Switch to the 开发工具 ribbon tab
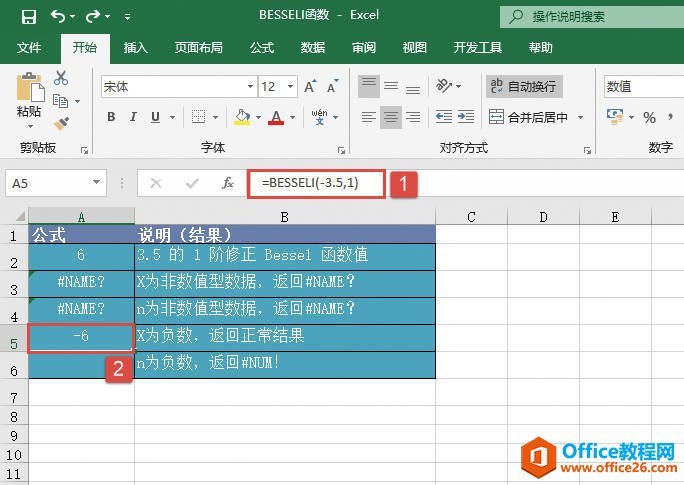This screenshot has width=684, height=485. pyautogui.click(x=478, y=48)
